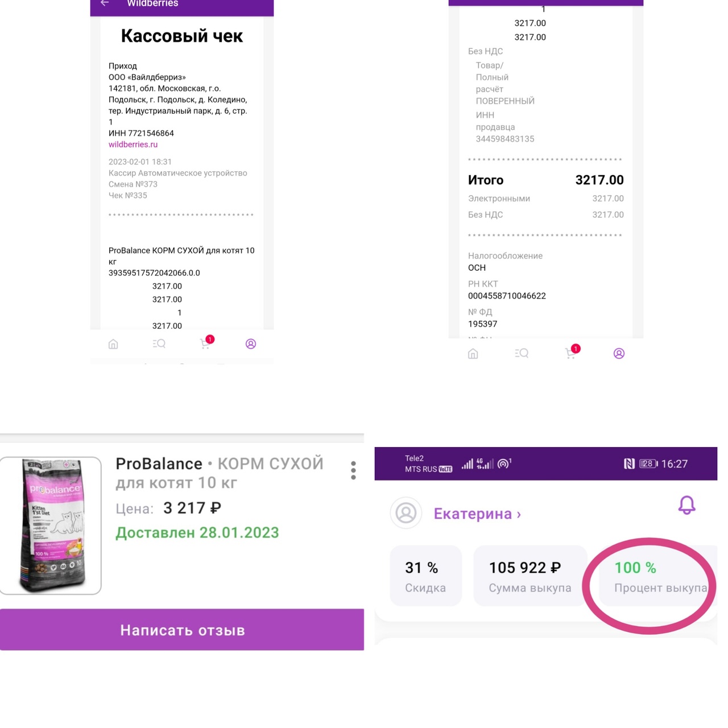The width and height of the screenshot is (728, 728).
Task: Select the 31 % Скидка card
Action: (425, 576)
